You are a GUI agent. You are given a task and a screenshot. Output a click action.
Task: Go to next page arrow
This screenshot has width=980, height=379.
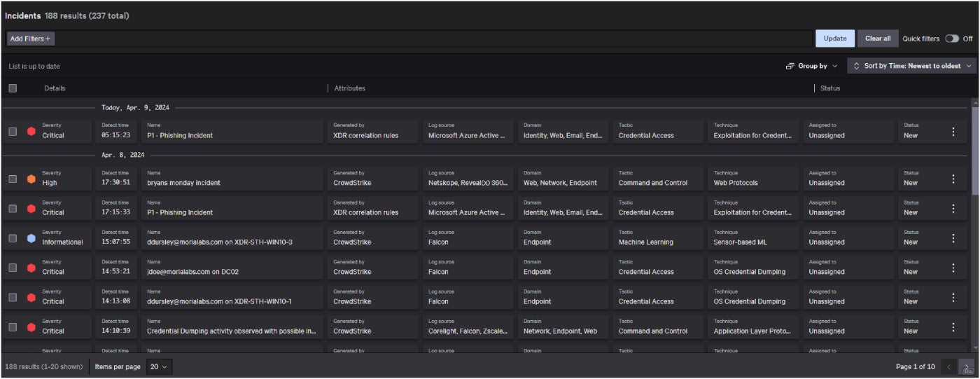tap(966, 366)
